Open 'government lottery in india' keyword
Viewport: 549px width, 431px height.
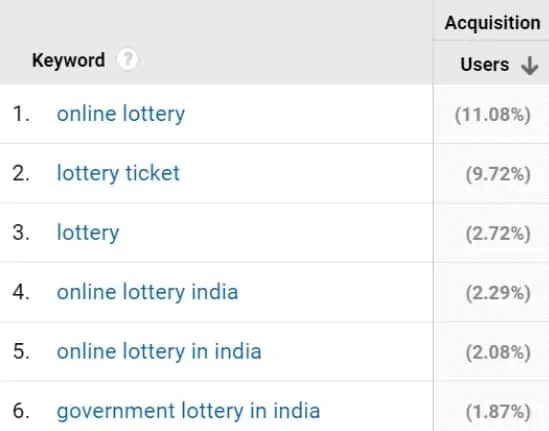[x=188, y=411]
